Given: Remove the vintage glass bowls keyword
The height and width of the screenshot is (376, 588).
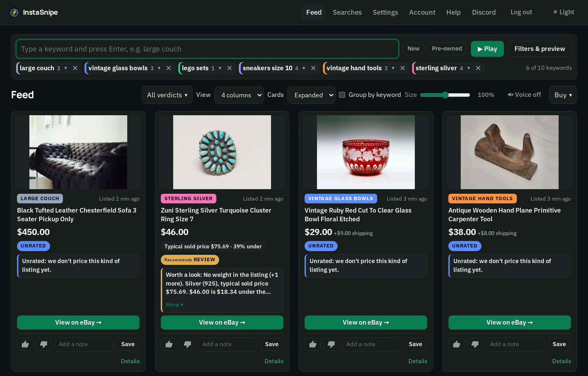Looking at the screenshot, I should [169, 68].
